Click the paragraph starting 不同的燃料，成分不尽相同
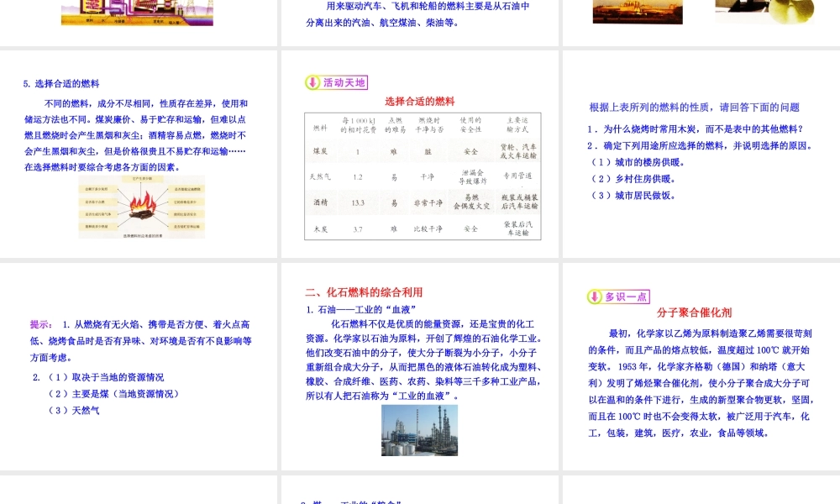 tap(136, 135)
